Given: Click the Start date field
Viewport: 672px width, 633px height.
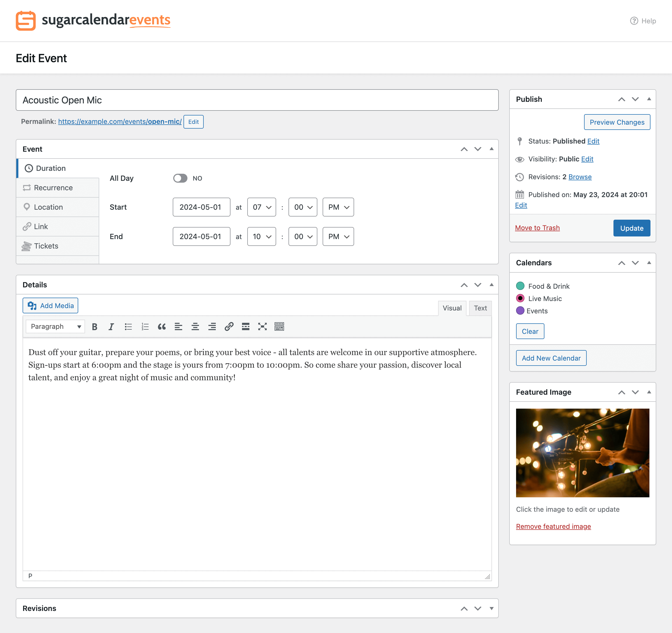Looking at the screenshot, I should pos(201,207).
